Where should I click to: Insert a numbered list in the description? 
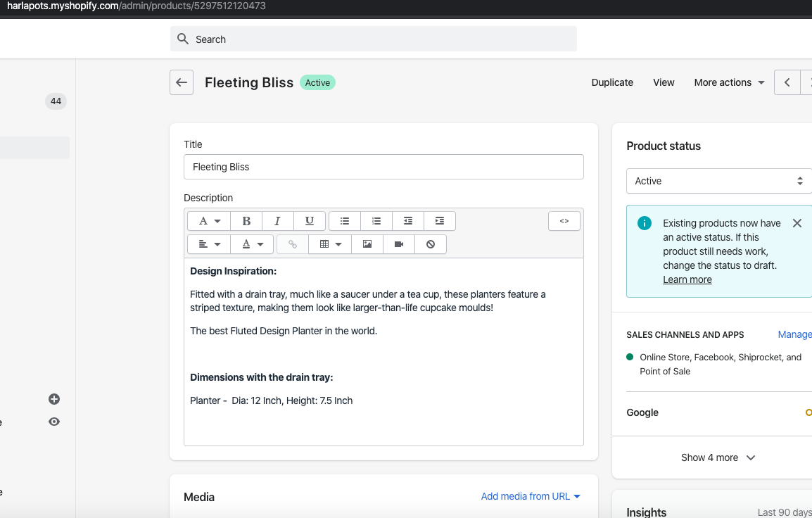pos(376,220)
